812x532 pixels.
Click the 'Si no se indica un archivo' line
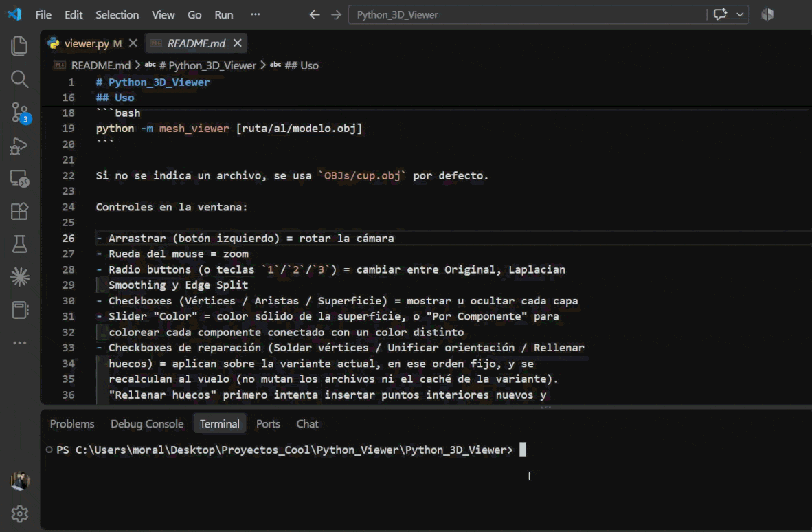pyautogui.click(x=292, y=175)
